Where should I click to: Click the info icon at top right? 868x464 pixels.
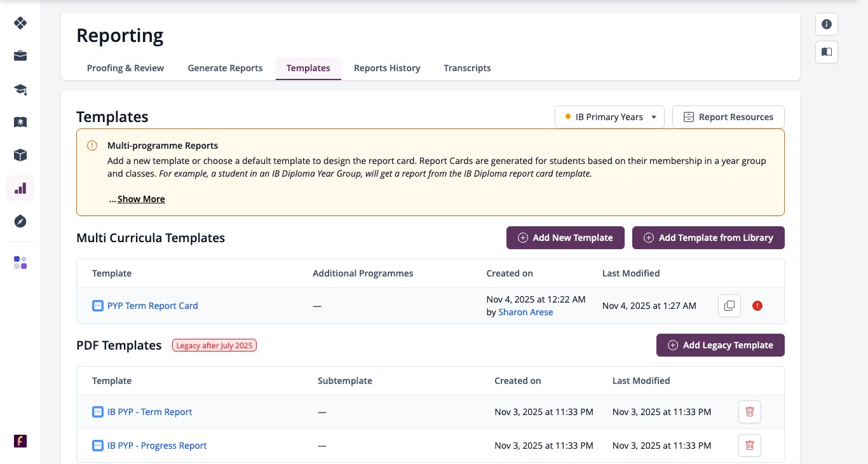pyautogui.click(x=827, y=24)
